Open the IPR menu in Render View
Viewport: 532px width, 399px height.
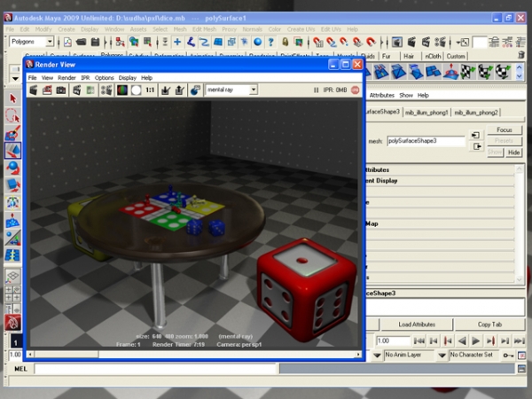click(85, 78)
